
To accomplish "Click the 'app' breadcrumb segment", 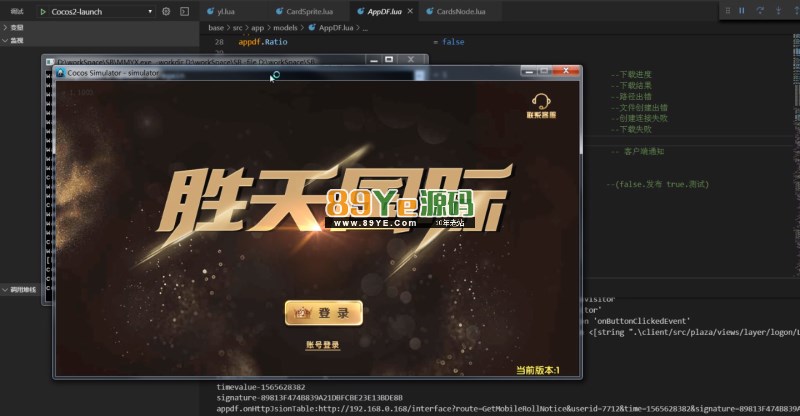I will 258,28.
